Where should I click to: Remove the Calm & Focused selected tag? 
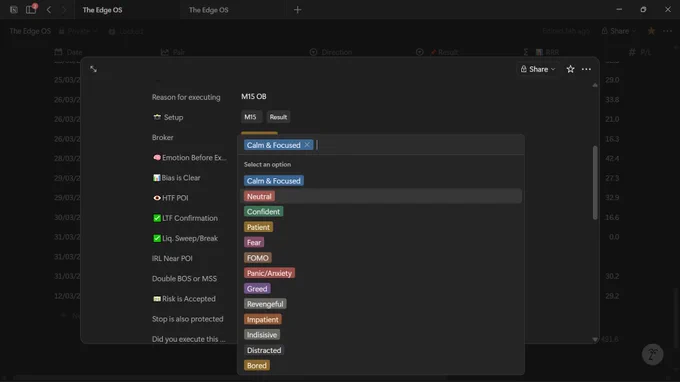coord(307,145)
